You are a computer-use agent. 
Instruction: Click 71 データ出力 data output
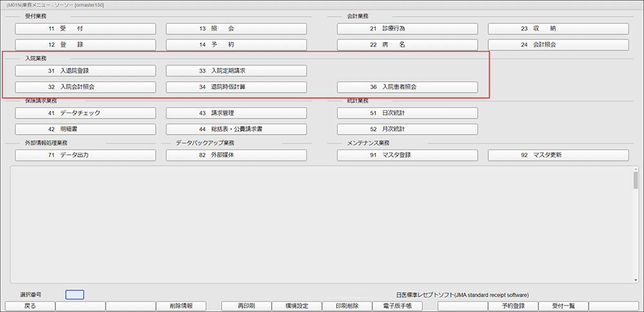[x=86, y=155]
